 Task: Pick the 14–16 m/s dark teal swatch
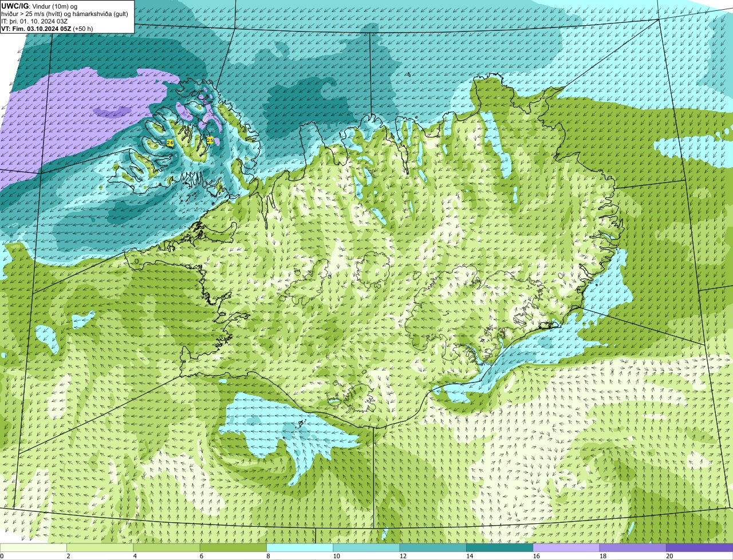499,547
